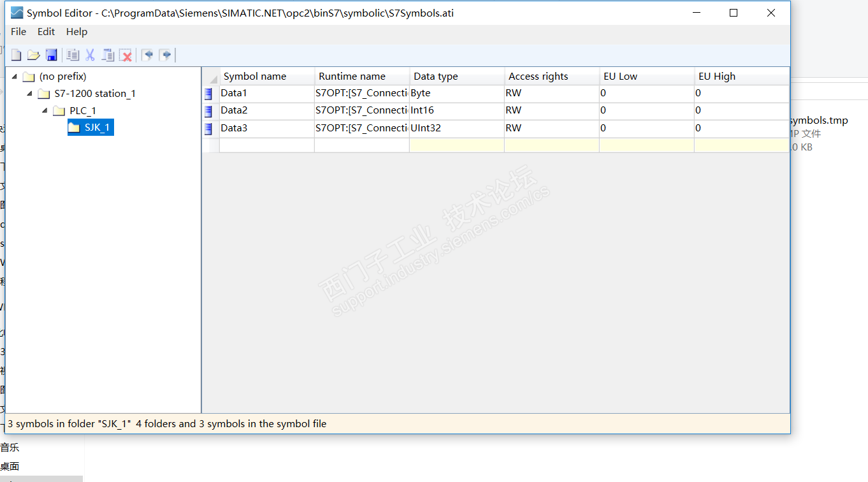This screenshot has height=482, width=868.
Task: Click the right-arrow toolbar icon
Action: click(x=166, y=55)
